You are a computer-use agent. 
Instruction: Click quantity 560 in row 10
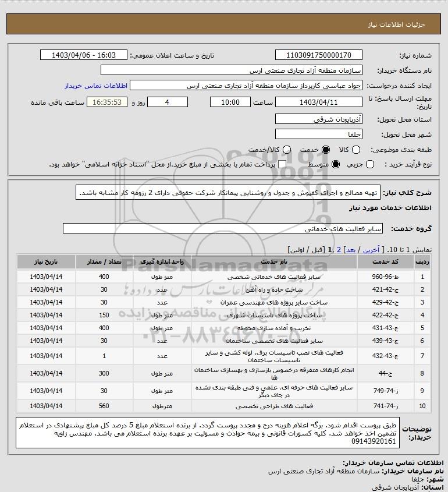click(x=104, y=406)
